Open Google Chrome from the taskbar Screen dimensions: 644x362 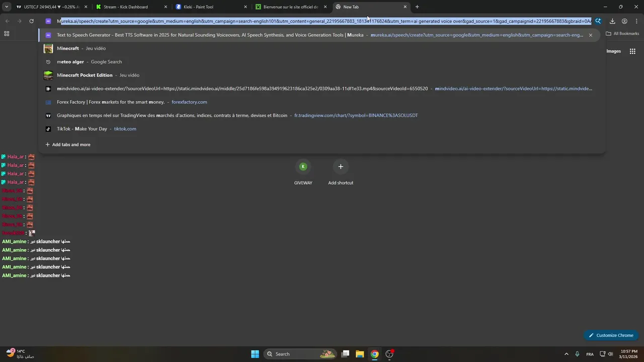click(374, 354)
